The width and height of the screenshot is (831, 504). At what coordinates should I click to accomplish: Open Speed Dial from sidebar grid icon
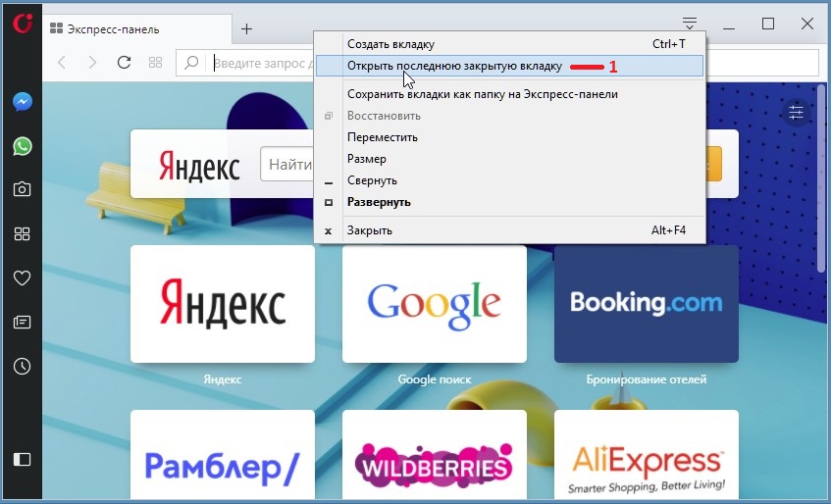(23, 233)
